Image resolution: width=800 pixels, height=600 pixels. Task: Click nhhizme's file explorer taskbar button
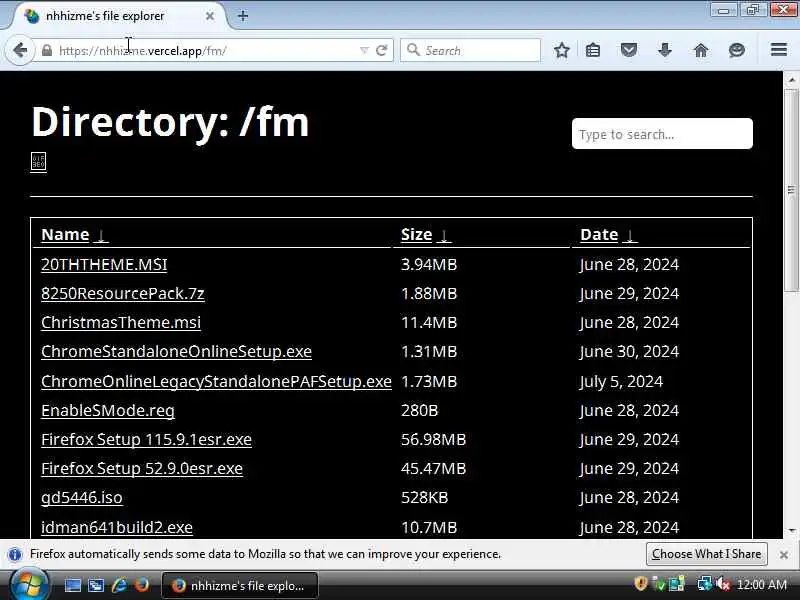pyautogui.click(x=240, y=586)
